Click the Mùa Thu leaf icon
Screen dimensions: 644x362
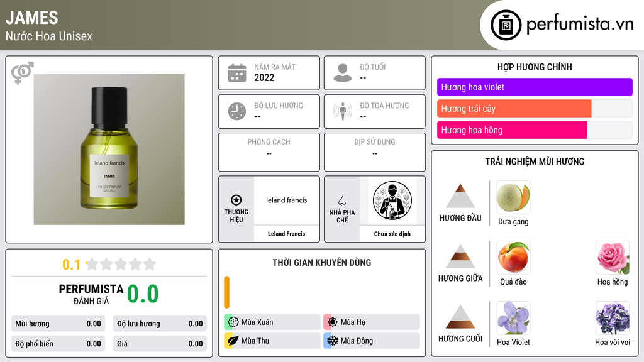coord(233,341)
